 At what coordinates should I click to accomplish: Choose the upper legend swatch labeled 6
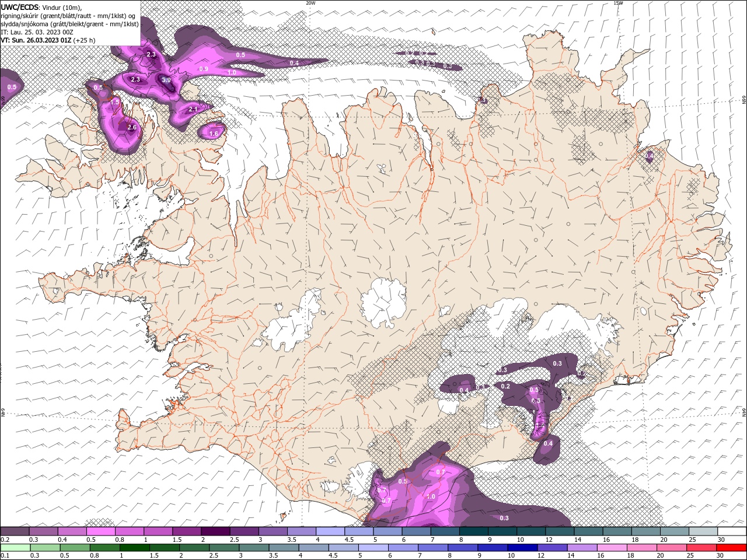tap(417, 531)
